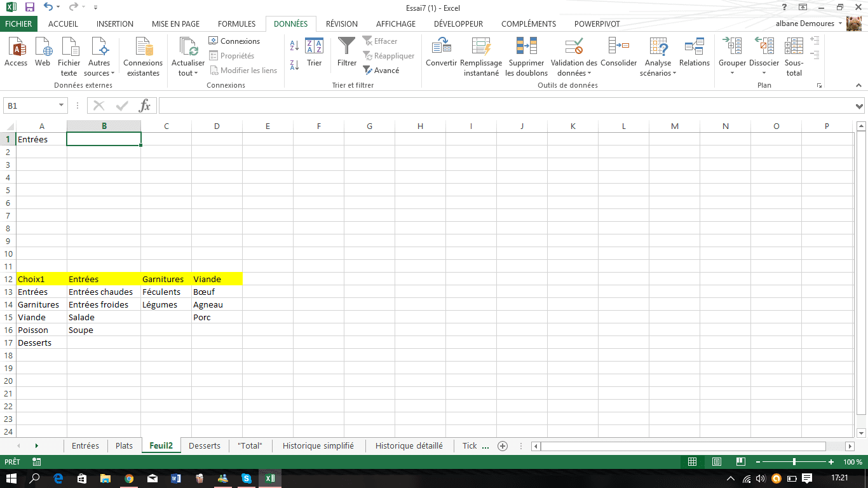Click the Access external data icon
The image size is (868, 488).
coord(16,47)
